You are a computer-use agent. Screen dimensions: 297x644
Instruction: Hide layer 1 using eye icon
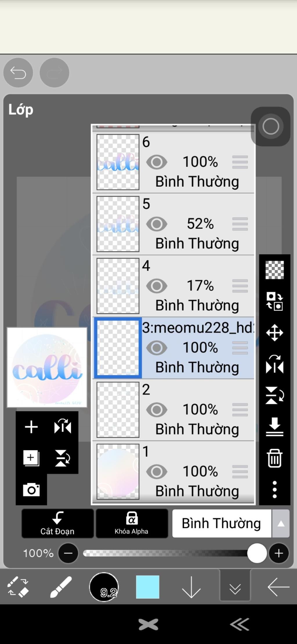click(157, 471)
